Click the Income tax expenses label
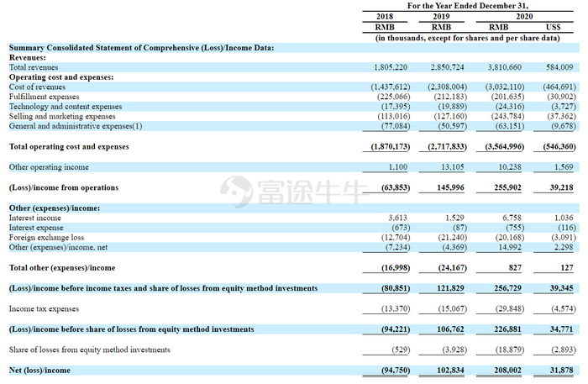 44,308
